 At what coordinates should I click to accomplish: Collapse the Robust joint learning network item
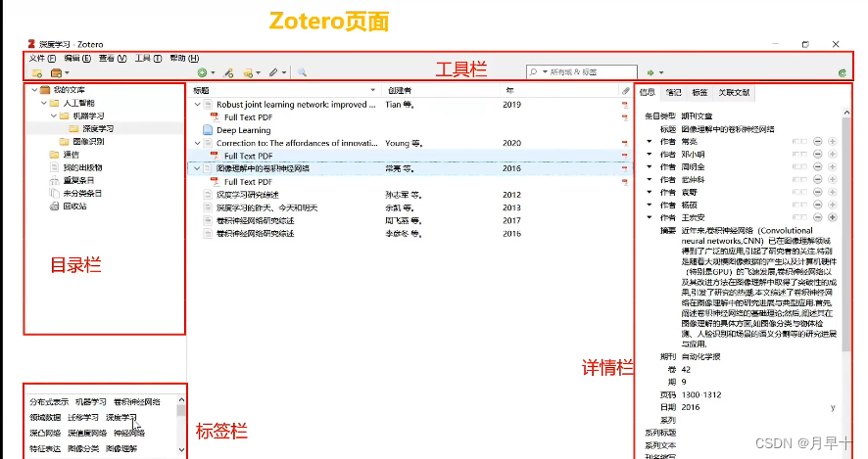(197, 105)
